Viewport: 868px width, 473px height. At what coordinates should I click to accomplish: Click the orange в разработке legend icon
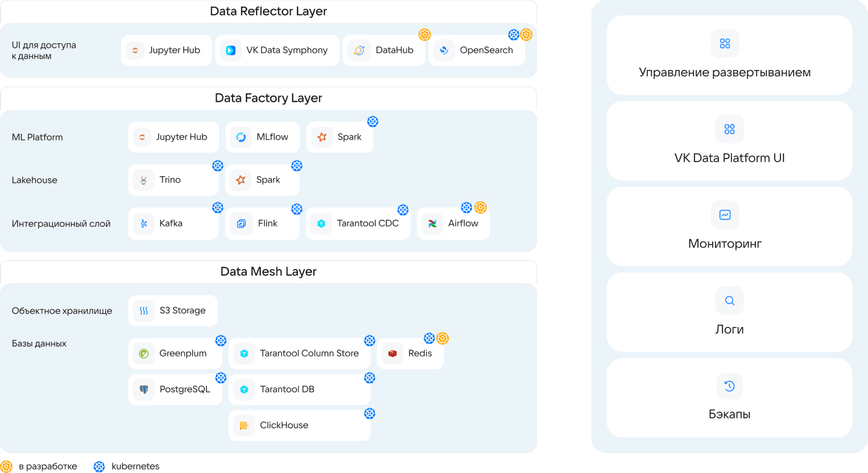6,467
